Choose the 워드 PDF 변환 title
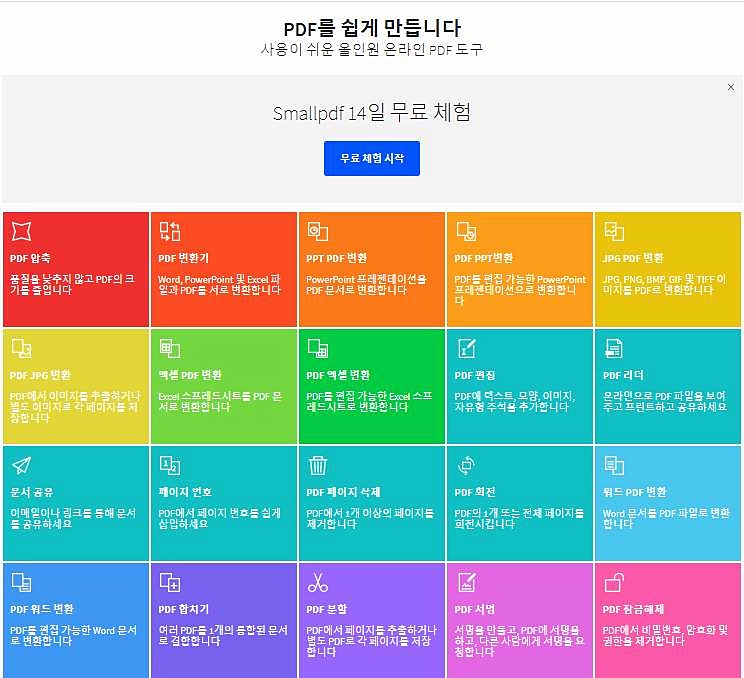The image size is (744, 678). pyautogui.click(x=634, y=492)
